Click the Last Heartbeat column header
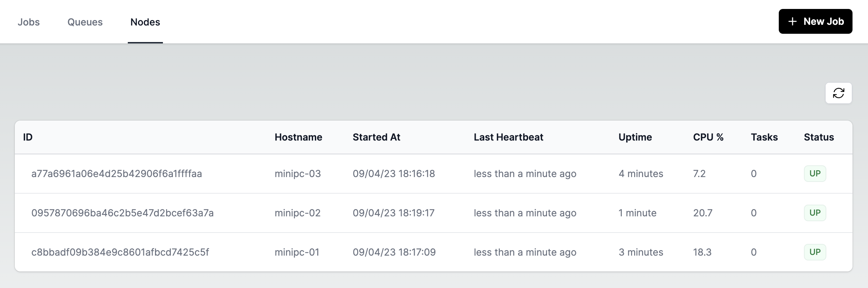The width and height of the screenshot is (868, 288). [508, 137]
